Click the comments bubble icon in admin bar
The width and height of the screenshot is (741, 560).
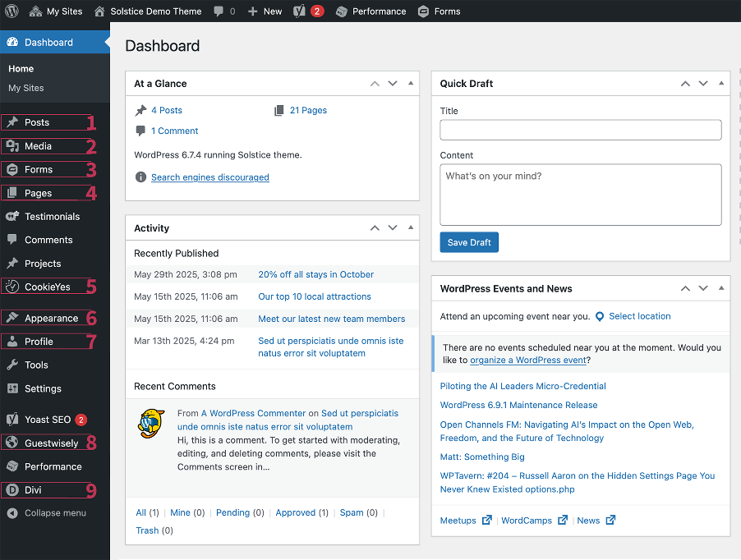[219, 11]
